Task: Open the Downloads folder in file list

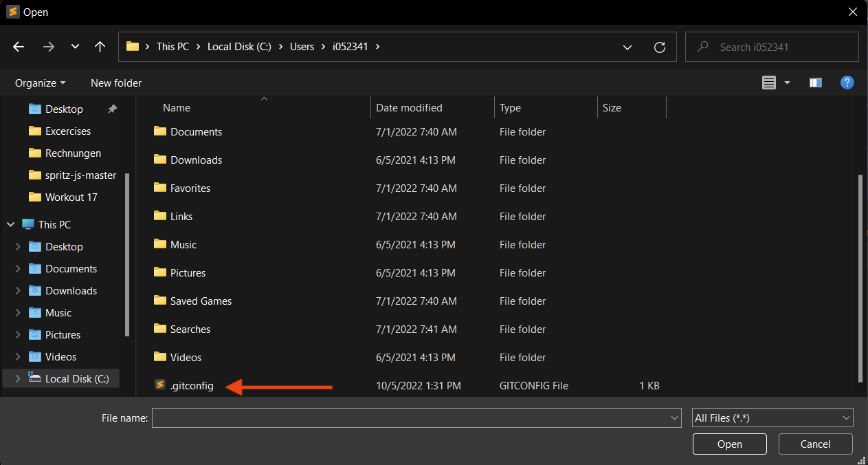Action: point(196,160)
